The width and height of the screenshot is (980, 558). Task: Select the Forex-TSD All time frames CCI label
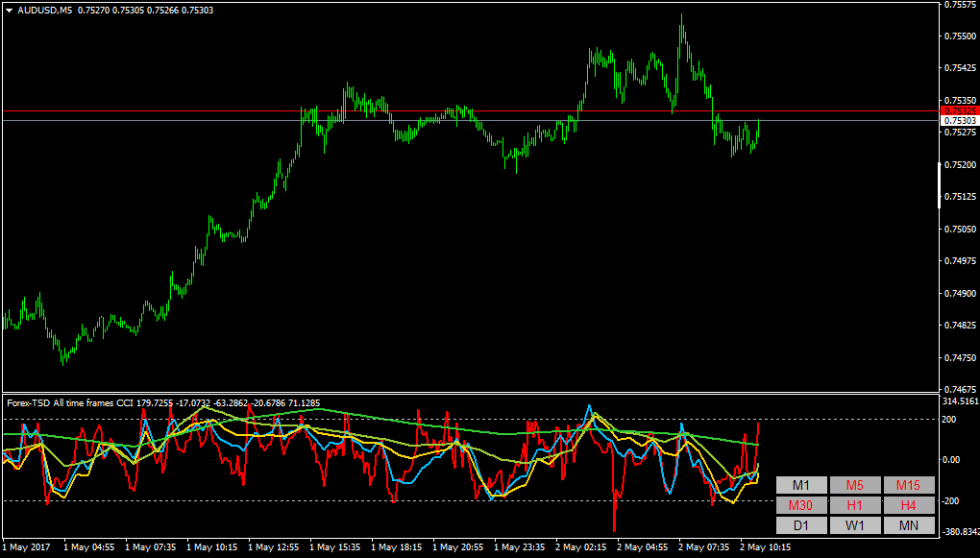tap(65, 403)
